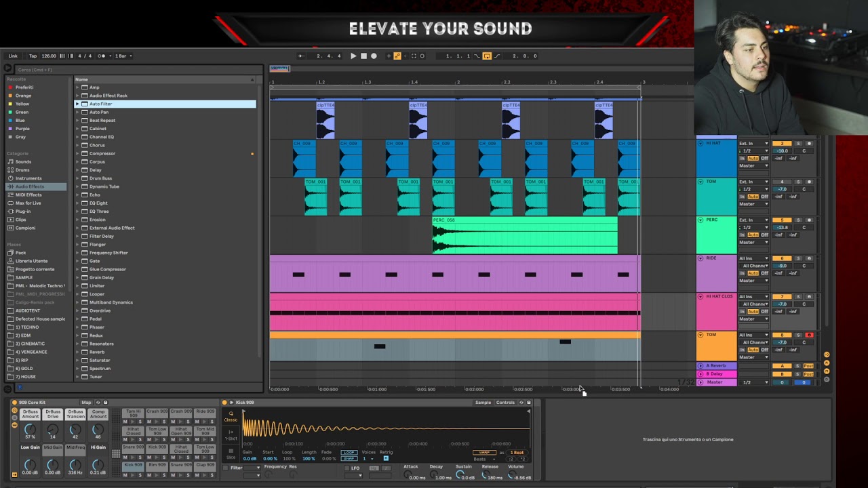Enable the Filter checkbox in Simpler
This screenshot has height=488, width=868.
tap(226, 468)
